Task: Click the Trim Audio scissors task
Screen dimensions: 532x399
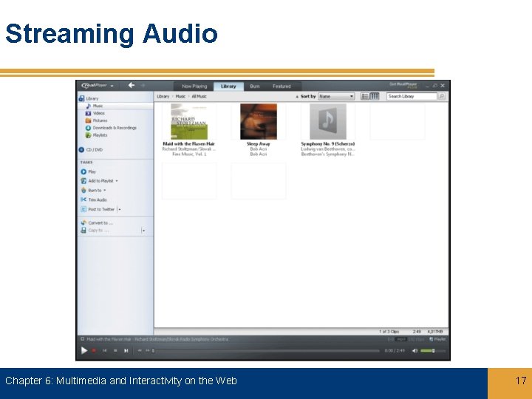Action: [94, 199]
